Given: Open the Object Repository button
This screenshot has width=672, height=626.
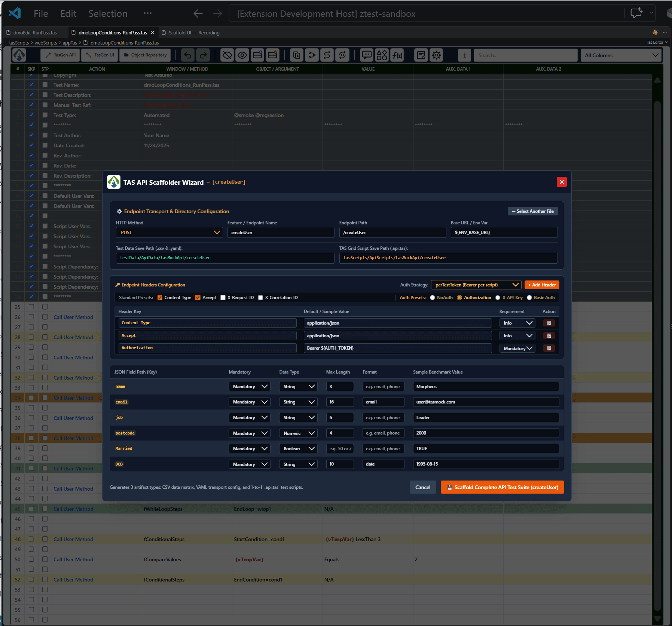Looking at the screenshot, I should 145,55.
